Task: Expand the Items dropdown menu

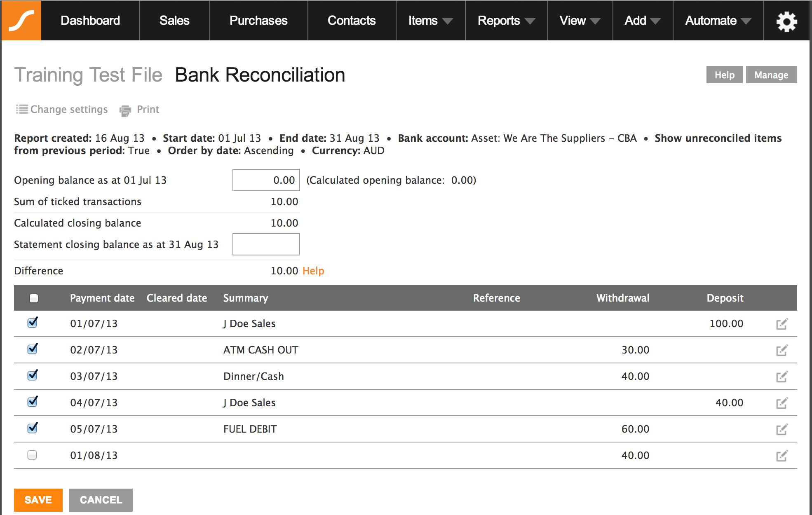Action: (430, 21)
